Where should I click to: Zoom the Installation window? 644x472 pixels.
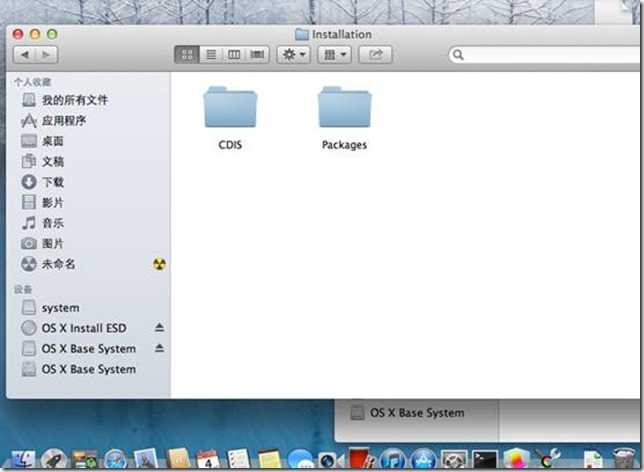click(x=52, y=34)
